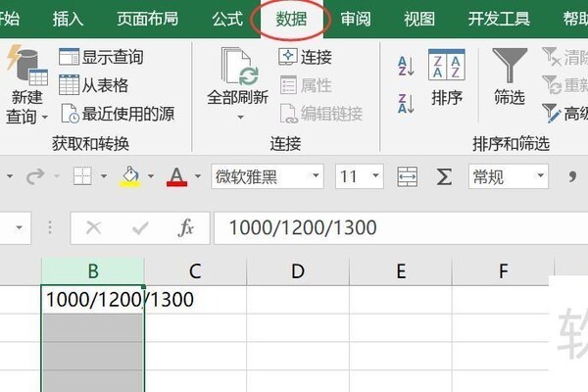Click Refresh All (全部刷新) icon

coord(238,67)
